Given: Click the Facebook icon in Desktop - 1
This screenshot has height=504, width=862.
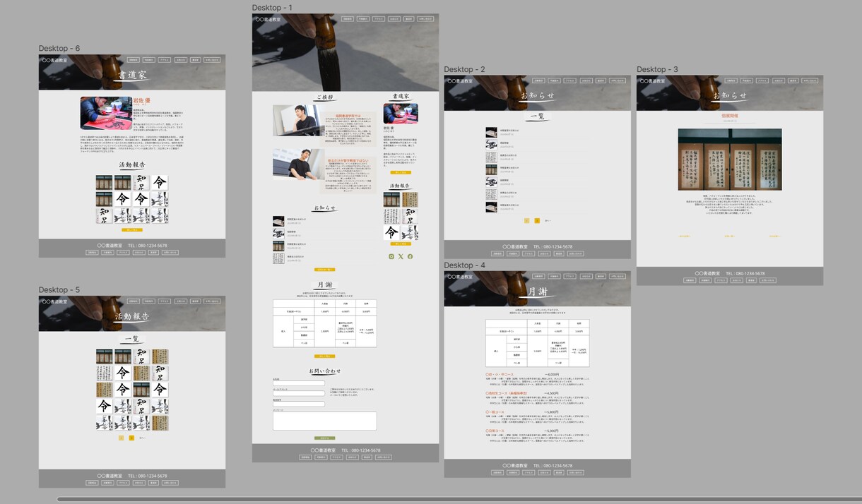Looking at the screenshot, I should pos(410,256).
